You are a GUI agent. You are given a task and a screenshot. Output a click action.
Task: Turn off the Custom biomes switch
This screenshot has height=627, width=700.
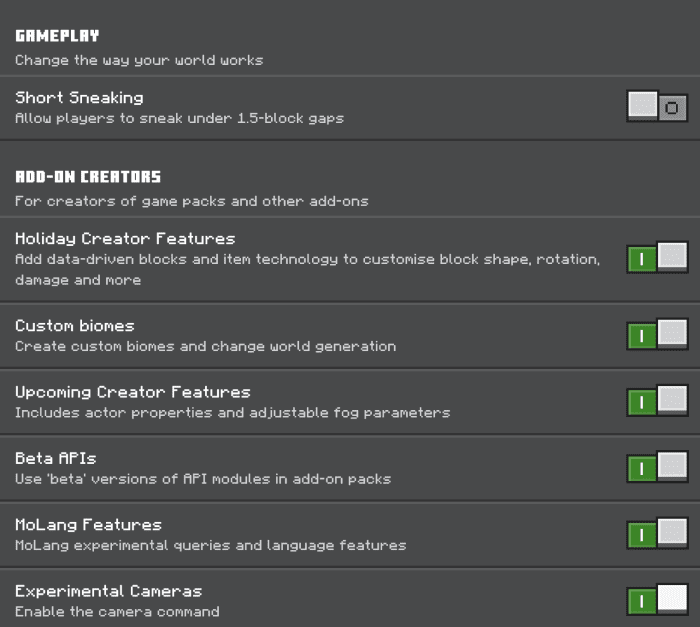(657, 334)
